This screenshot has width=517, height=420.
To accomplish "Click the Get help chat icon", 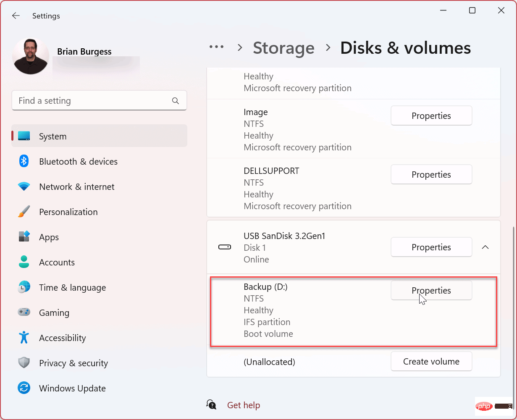I will click(212, 405).
